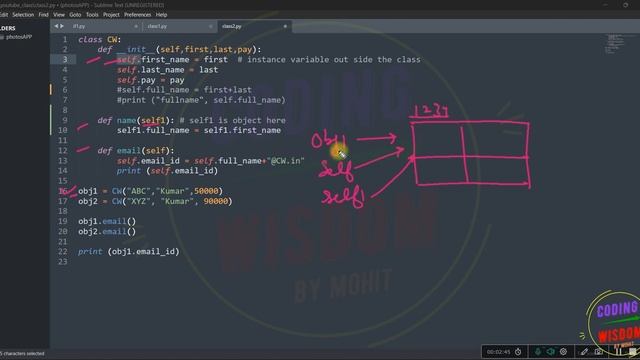Click the 'def email(self):' definition
The height and width of the screenshot is (360, 640).
[x=136, y=151]
